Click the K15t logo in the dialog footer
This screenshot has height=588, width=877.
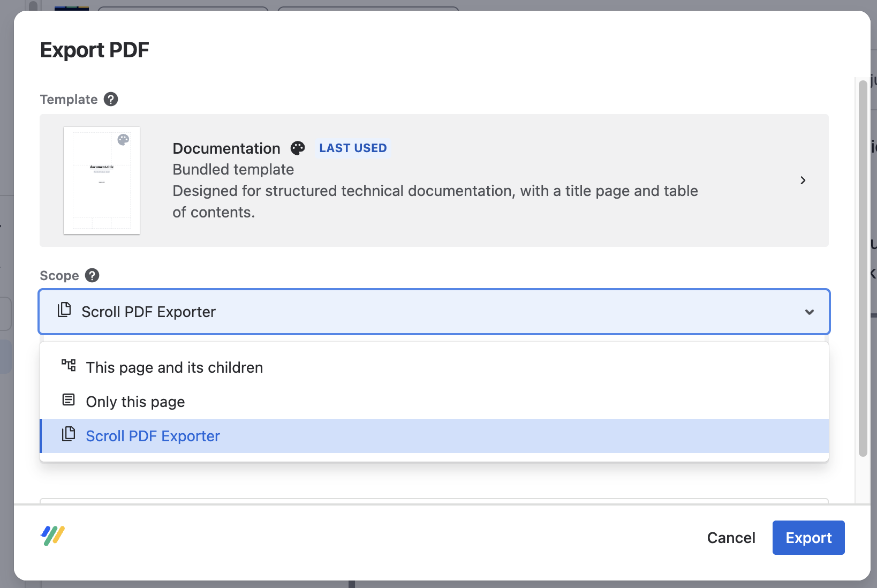pos(52,536)
